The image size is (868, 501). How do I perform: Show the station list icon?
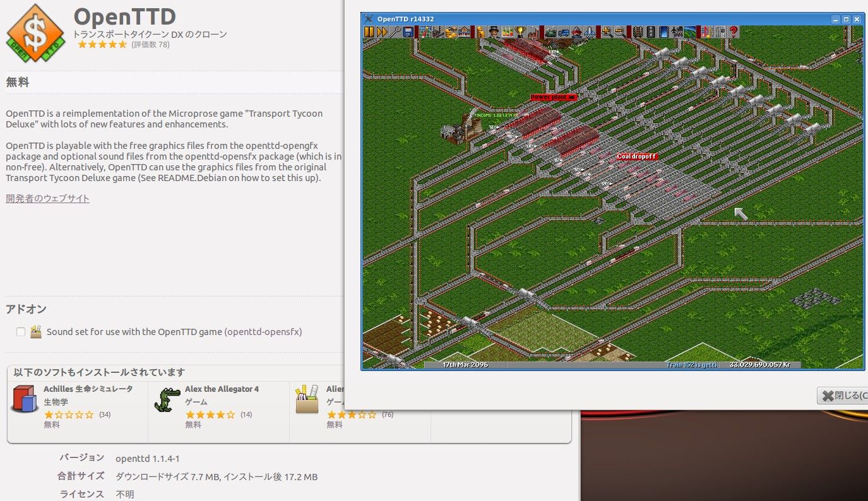[463, 32]
